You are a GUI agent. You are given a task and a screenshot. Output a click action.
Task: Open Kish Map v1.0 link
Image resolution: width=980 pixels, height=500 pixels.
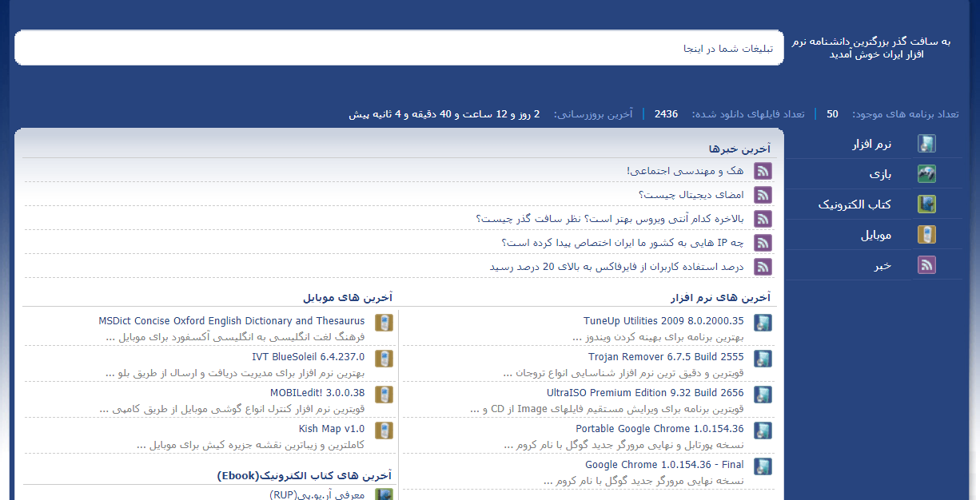pyautogui.click(x=332, y=429)
